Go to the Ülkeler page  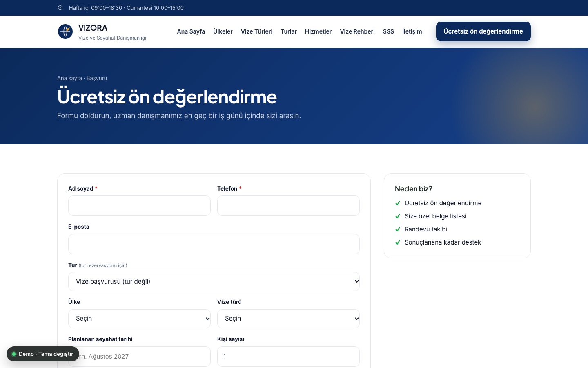click(223, 31)
